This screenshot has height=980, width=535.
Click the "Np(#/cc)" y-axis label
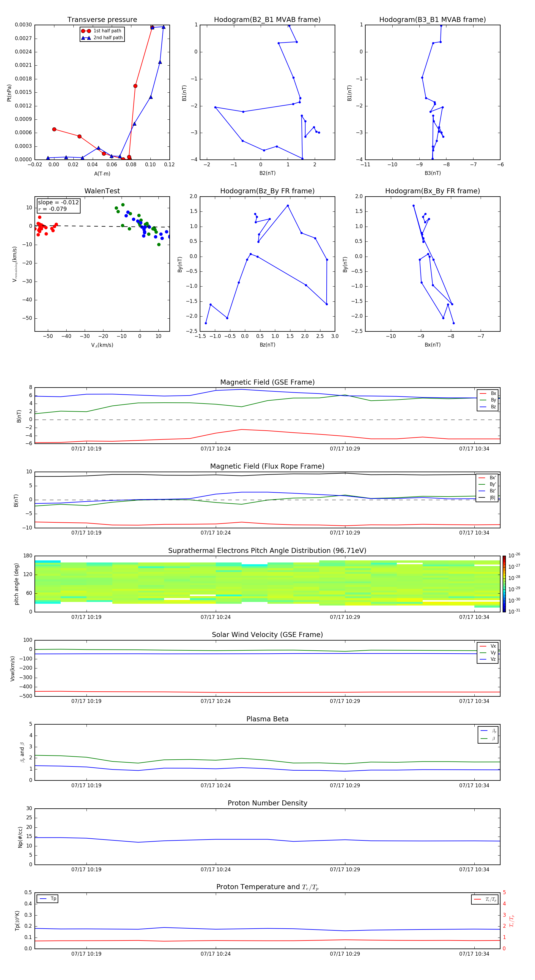[20, 837]
